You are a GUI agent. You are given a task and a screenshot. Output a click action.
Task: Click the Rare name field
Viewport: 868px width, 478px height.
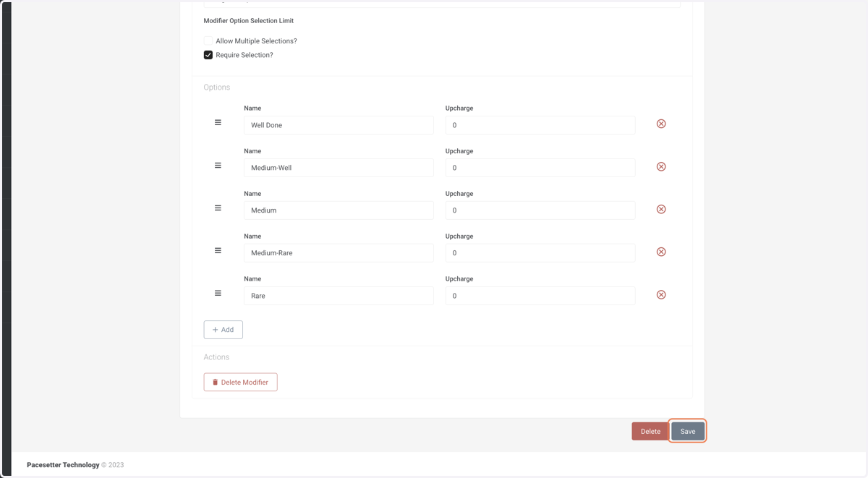pyautogui.click(x=339, y=296)
